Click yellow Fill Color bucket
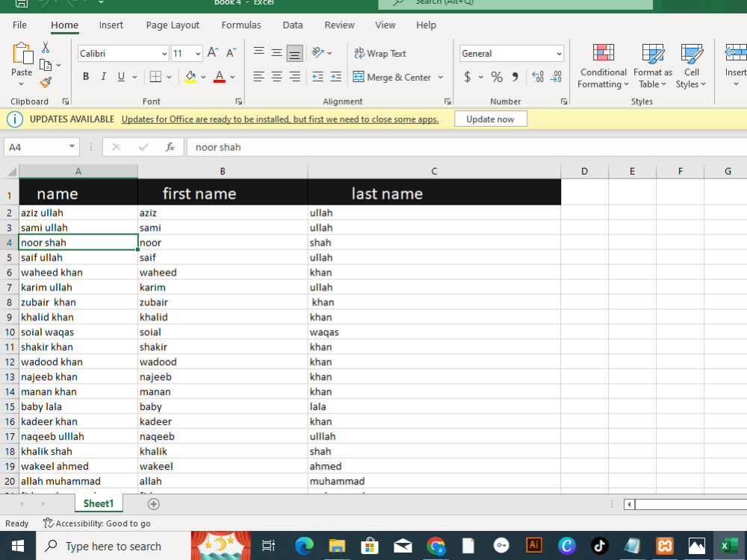Image resolution: width=747 pixels, height=560 pixels. 190,77
